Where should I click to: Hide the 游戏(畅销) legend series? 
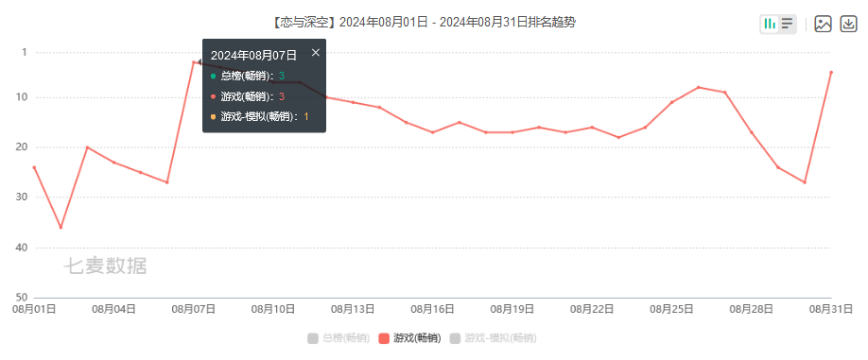pyautogui.click(x=409, y=338)
